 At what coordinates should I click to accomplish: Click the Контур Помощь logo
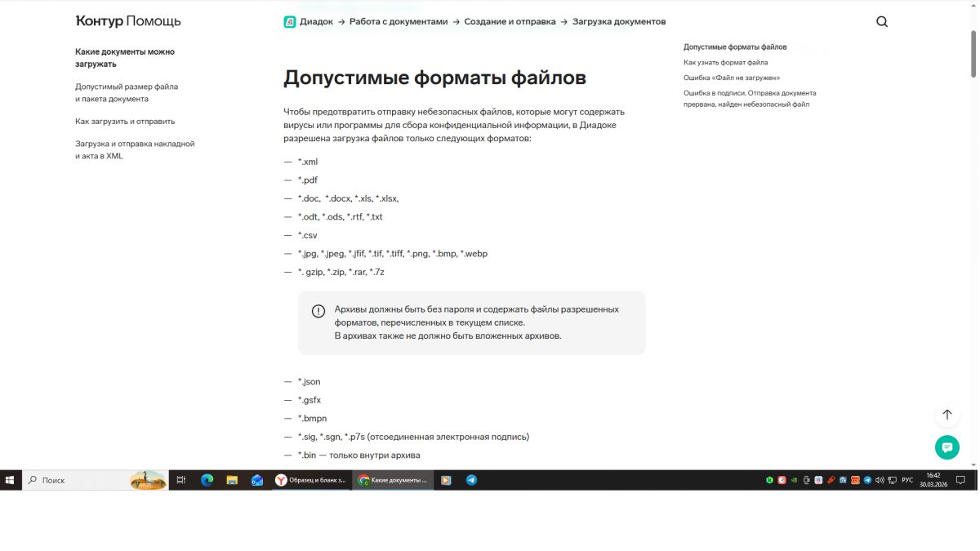[x=128, y=21]
